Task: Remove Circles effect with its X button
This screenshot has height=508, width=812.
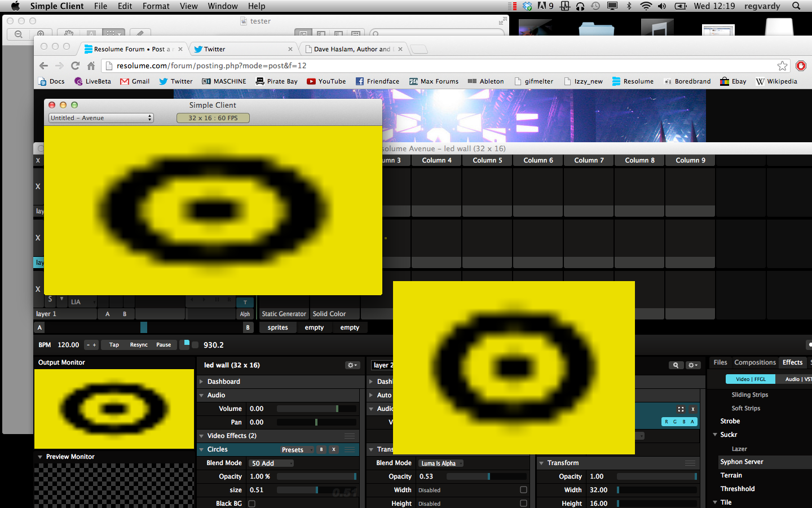Action: (334, 450)
